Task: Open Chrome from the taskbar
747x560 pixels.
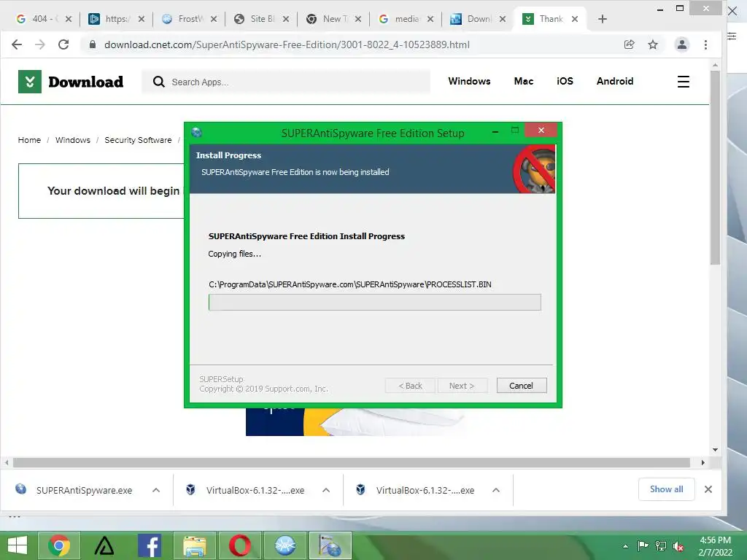Action: (58, 545)
